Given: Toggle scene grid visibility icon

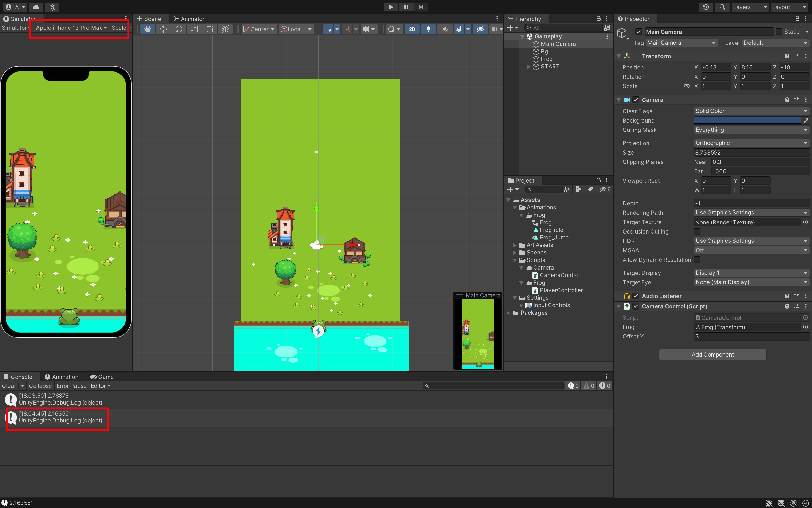Looking at the screenshot, I should tap(328, 29).
